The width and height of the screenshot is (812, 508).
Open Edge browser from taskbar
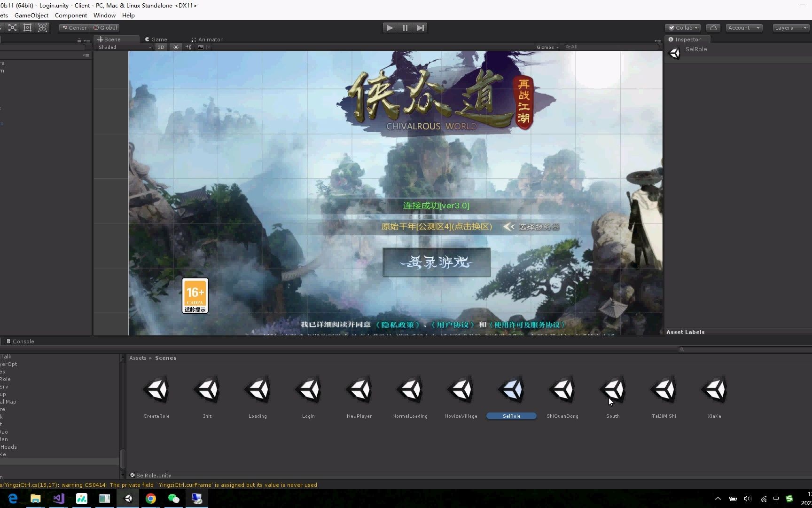(x=13, y=499)
